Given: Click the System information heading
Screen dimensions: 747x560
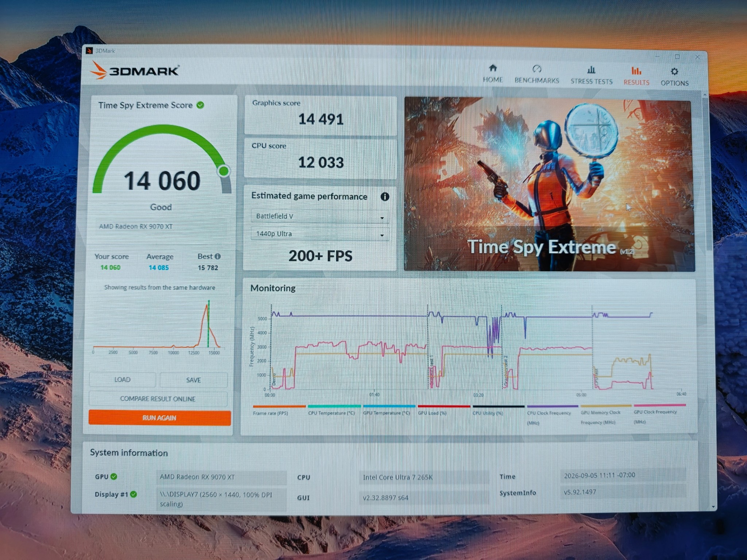Looking at the screenshot, I should [129, 453].
